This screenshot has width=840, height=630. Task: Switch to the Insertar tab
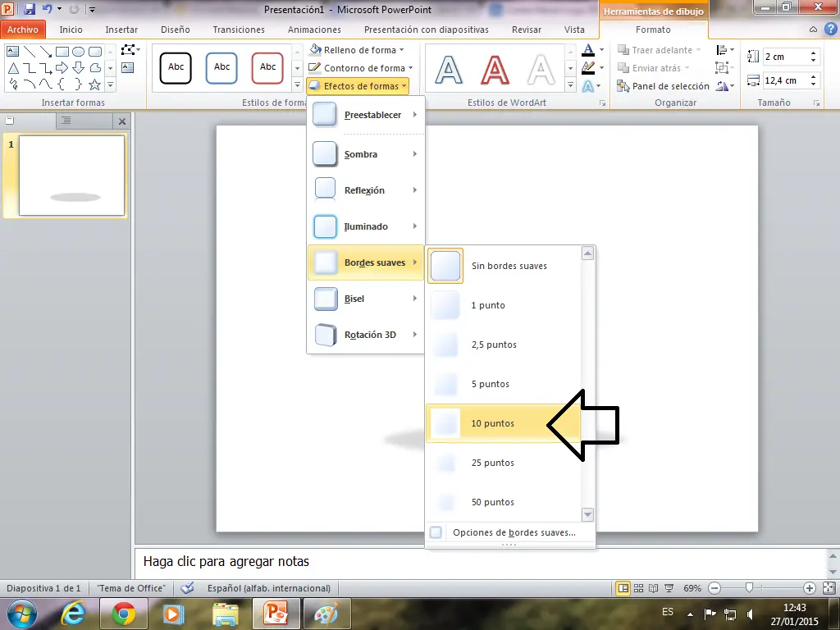[x=121, y=30]
